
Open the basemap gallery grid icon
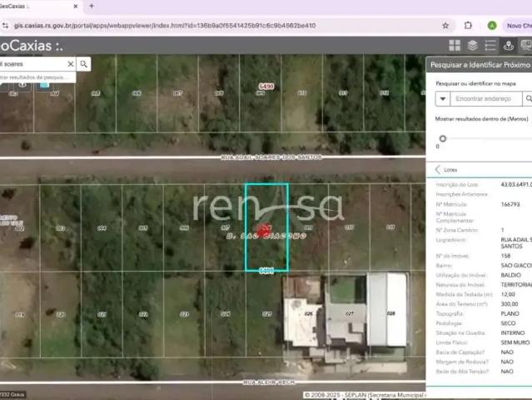[x=455, y=46]
